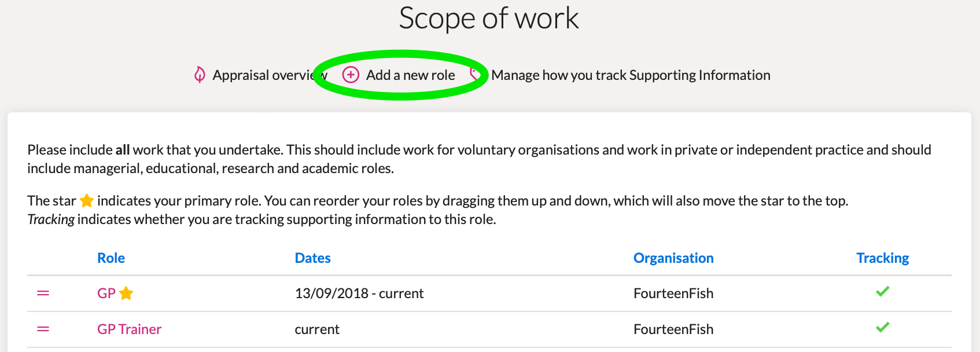The image size is (980, 352).
Task: Select Add a new role
Action: (x=410, y=75)
